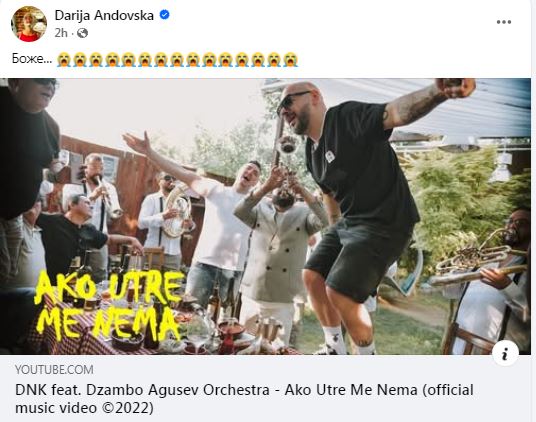Open the three-dot post options menu

point(504,22)
